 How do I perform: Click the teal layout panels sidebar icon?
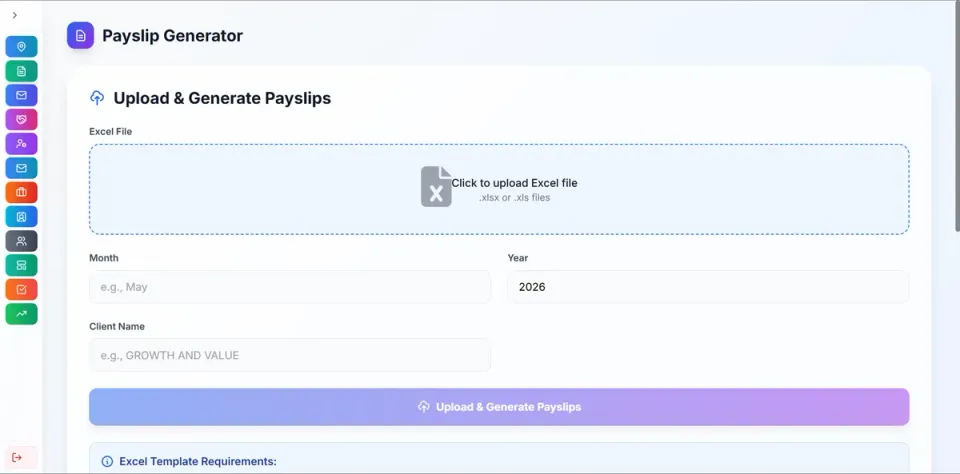[x=21, y=265]
